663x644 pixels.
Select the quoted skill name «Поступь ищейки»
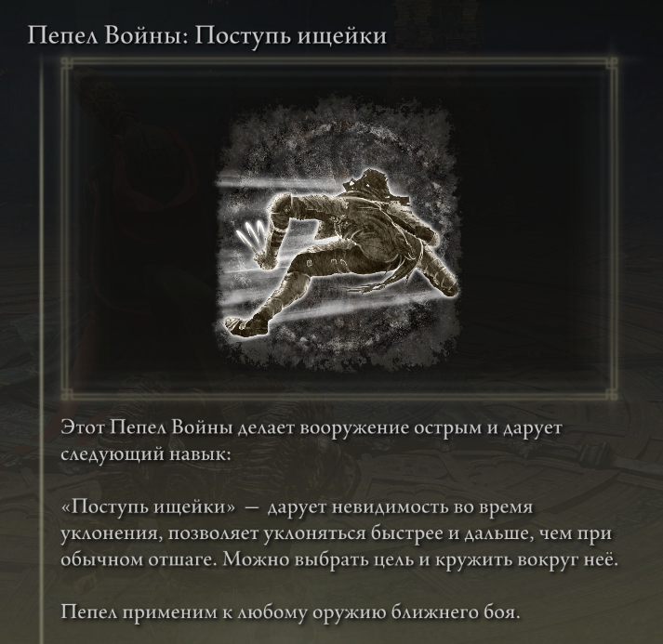pos(148,507)
